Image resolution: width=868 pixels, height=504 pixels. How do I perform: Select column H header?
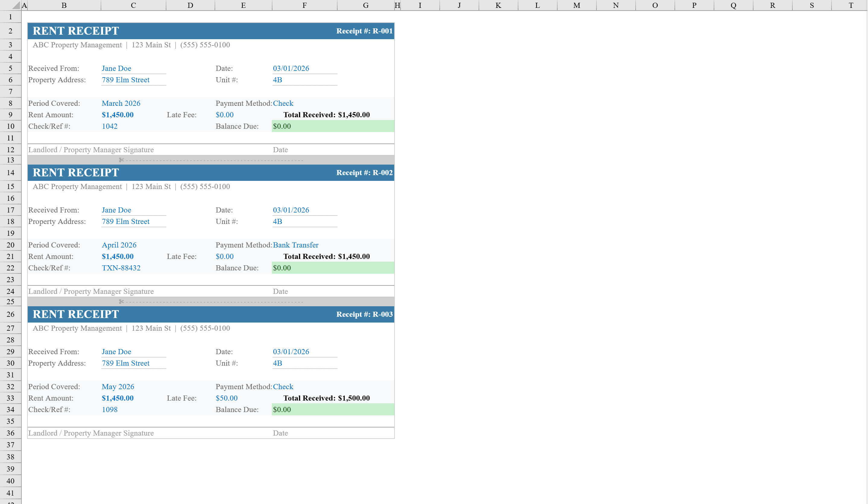(x=398, y=5)
